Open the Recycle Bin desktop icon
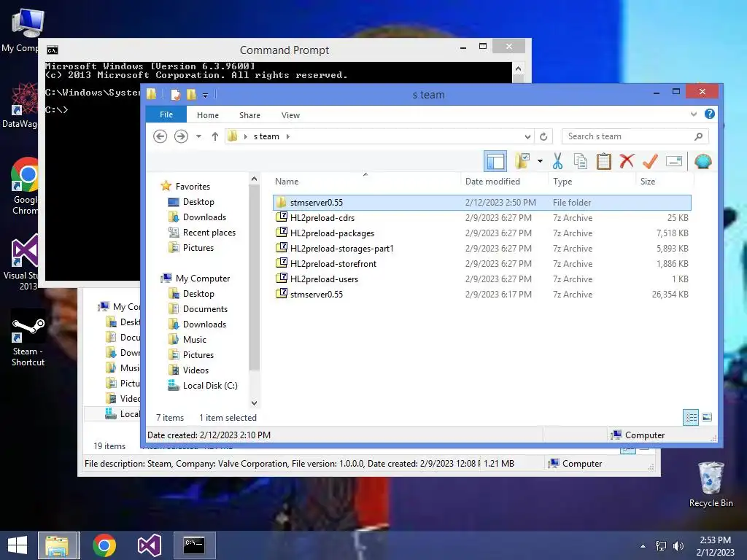The height and width of the screenshot is (560, 747). (711, 484)
